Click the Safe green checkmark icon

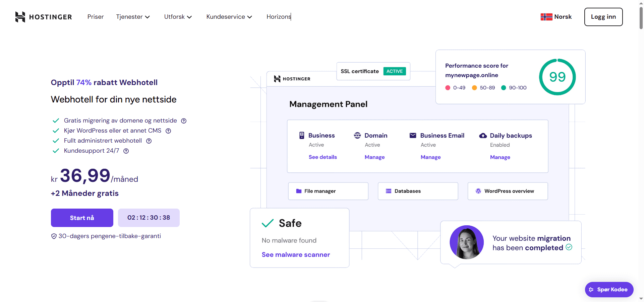pos(268,223)
